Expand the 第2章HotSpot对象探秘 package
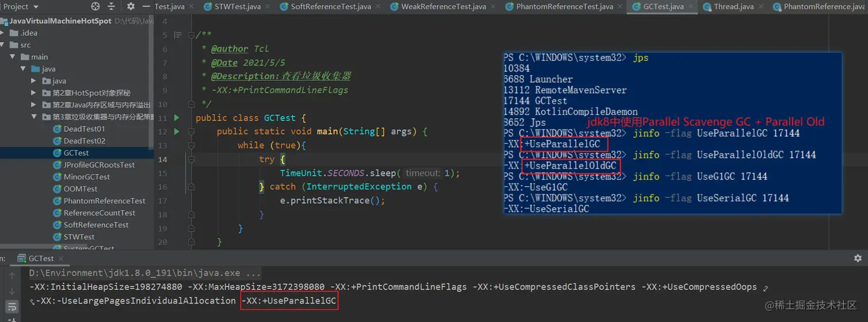The height and width of the screenshot is (322, 868). tap(34, 93)
